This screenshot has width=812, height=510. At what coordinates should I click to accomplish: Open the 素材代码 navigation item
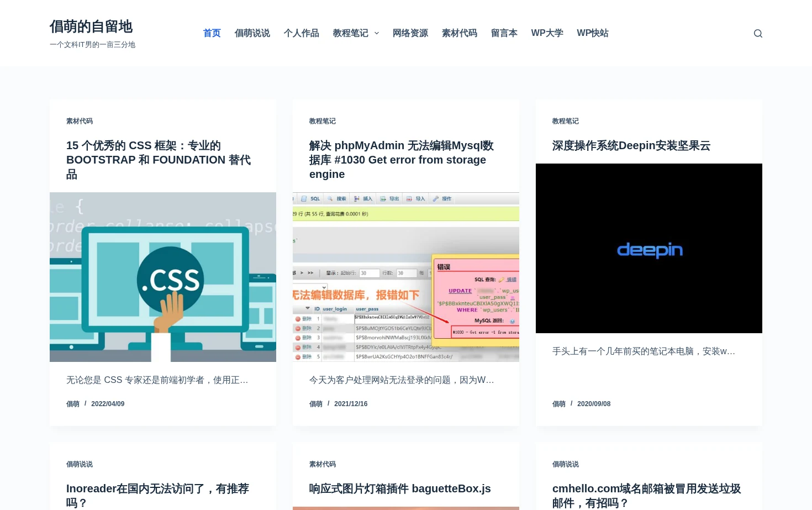point(460,33)
